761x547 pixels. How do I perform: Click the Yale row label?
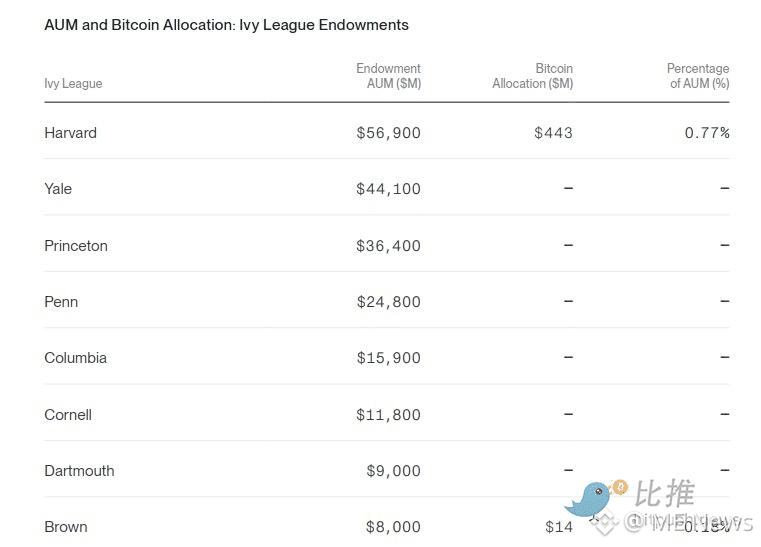click(58, 189)
